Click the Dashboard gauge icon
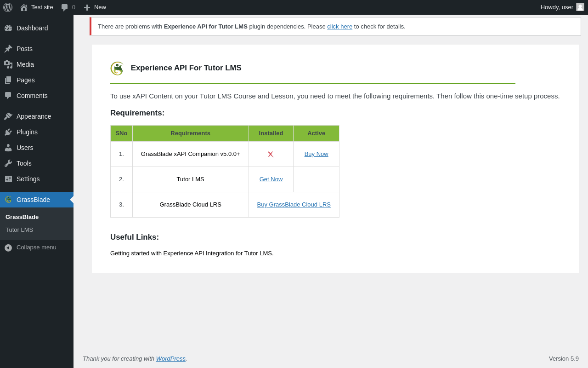Image resolution: width=588 pixels, height=368 pixels. (x=8, y=28)
